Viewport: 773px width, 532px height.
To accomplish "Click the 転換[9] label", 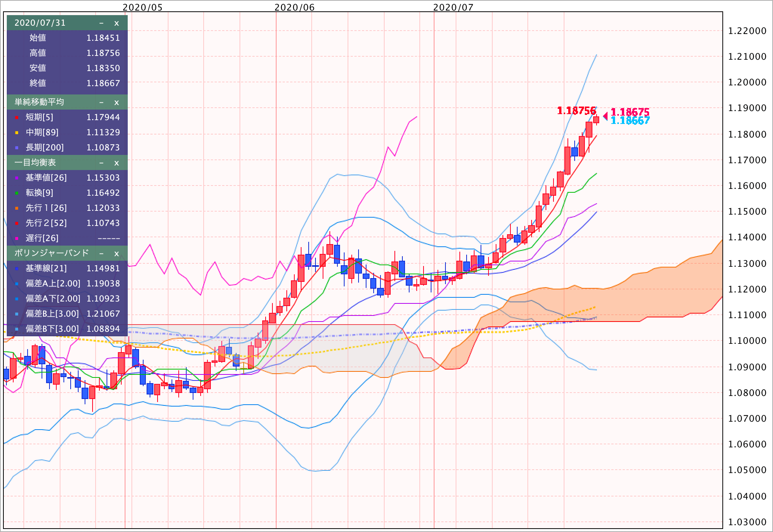I will tap(39, 193).
